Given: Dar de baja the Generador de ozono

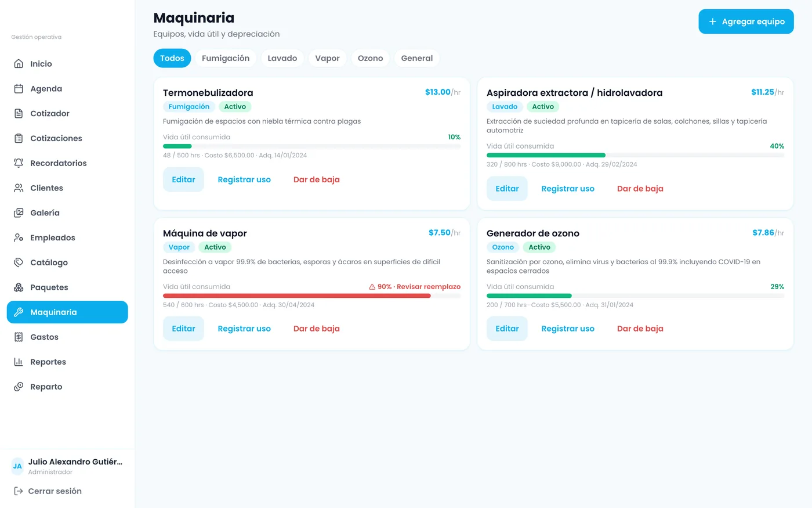Looking at the screenshot, I should click(640, 329).
